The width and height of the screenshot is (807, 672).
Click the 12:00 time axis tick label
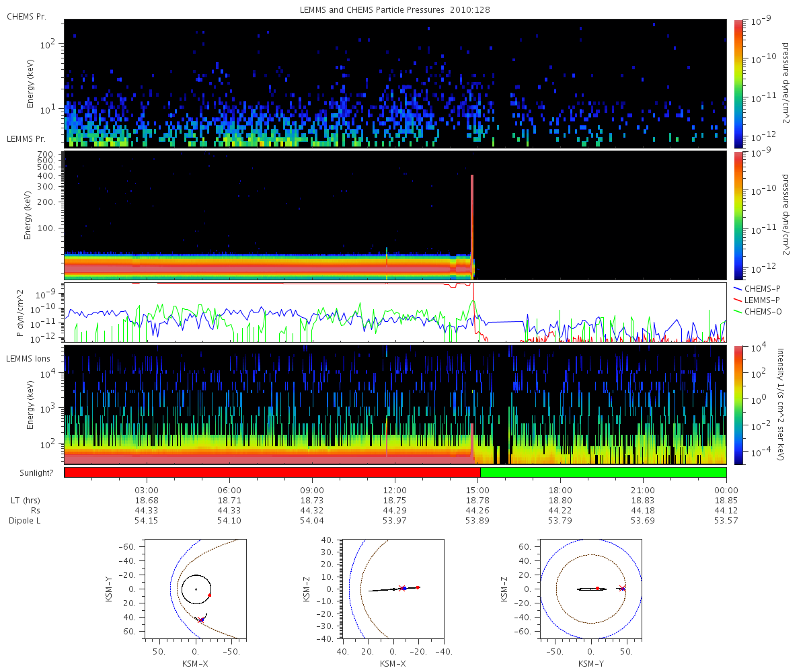point(395,490)
